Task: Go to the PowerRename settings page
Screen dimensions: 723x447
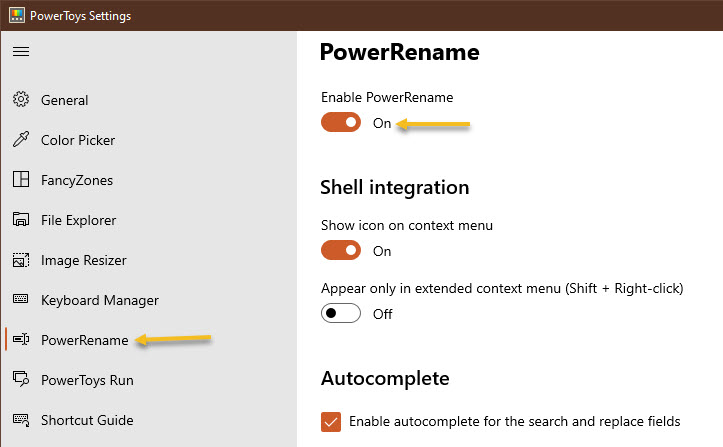Action: pyautogui.click(x=85, y=340)
